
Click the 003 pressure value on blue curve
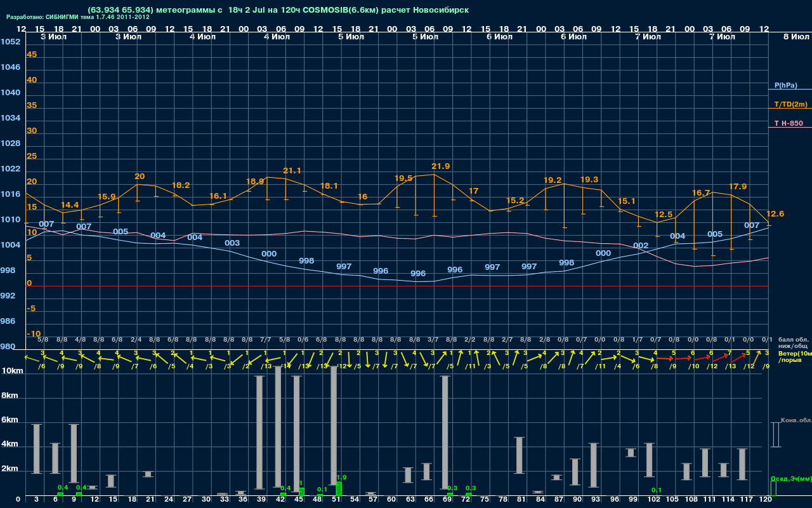click(232, 243)
